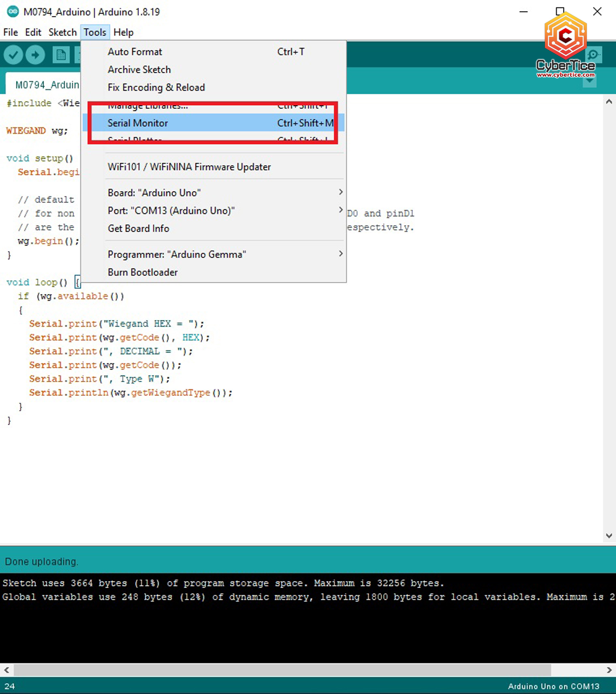Open the Sketch menu
Viewport: 616px width, 694px height.
point(62,32)
